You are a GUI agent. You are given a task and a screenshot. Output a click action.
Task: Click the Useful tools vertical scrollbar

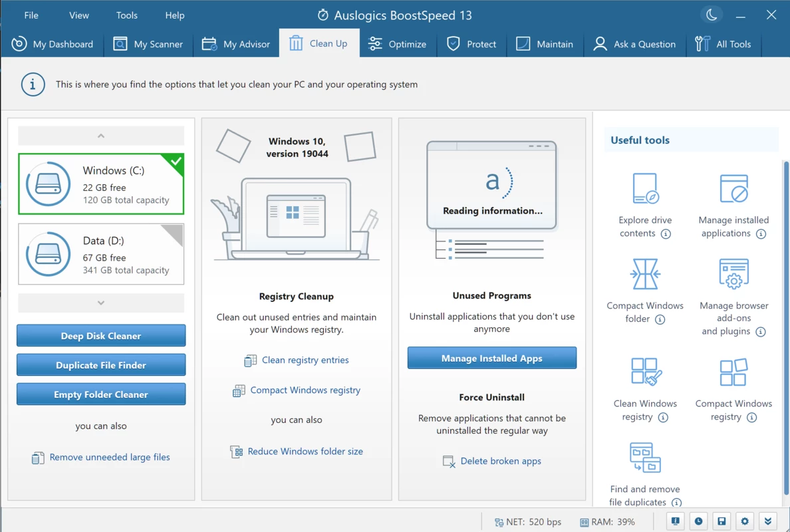786,327
